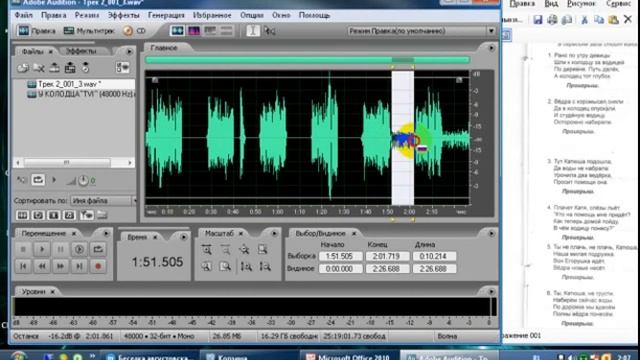Image resolution: width=640 pixels, height=360 pixels.
Task: Open the Сортировать по dropdown
Action: [104, 200]
